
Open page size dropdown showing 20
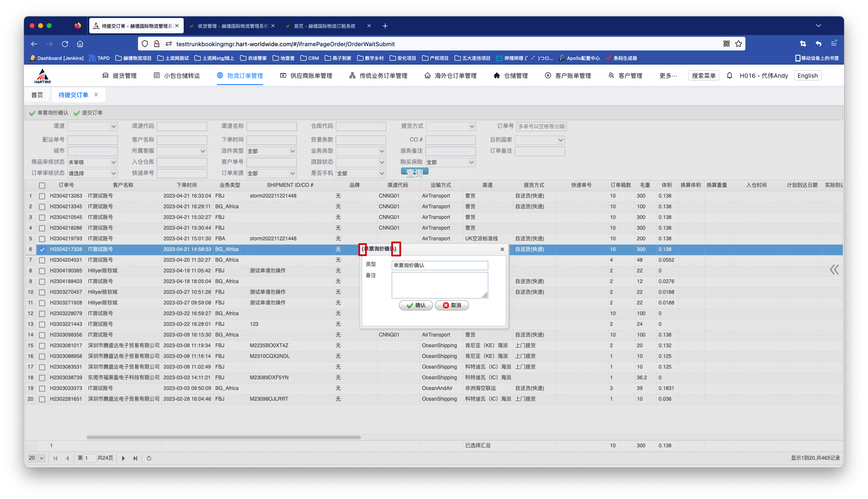point(36,458)
